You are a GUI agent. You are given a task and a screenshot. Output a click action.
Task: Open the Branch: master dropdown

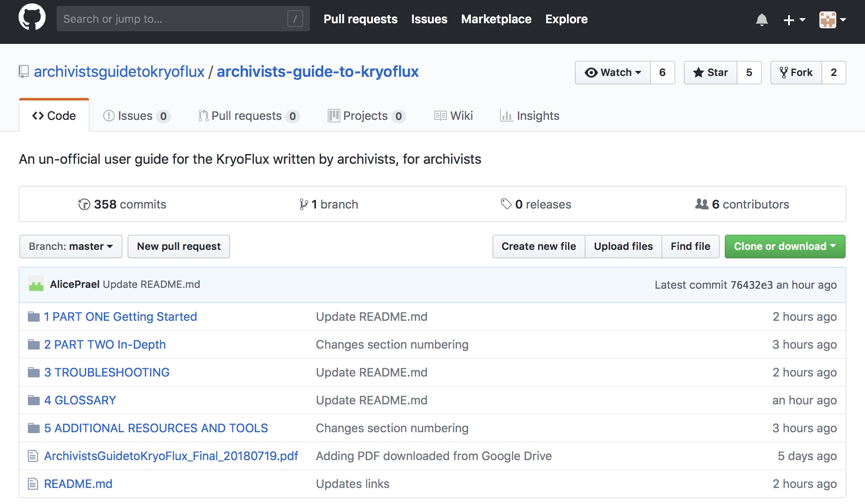point(71,247)
